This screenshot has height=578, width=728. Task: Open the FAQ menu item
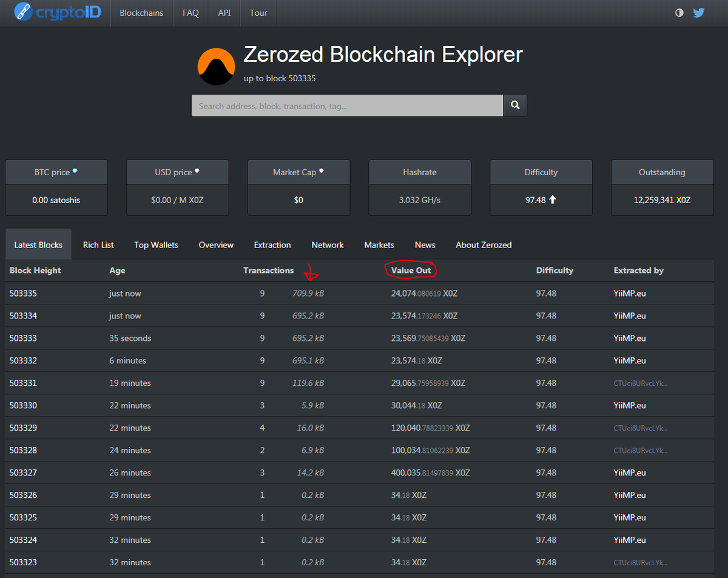190,13
